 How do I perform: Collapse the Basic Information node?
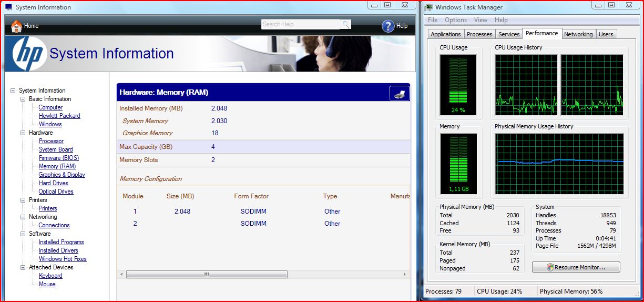tap(23, 99)
